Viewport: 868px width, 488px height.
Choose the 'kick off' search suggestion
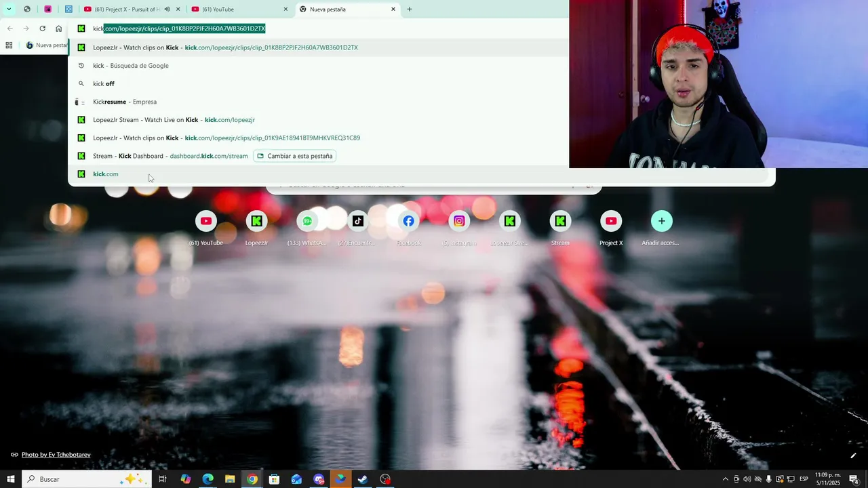click(319, 83)
